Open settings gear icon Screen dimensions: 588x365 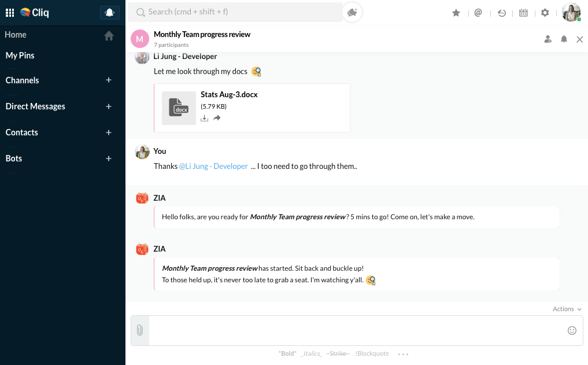(545, 13)
